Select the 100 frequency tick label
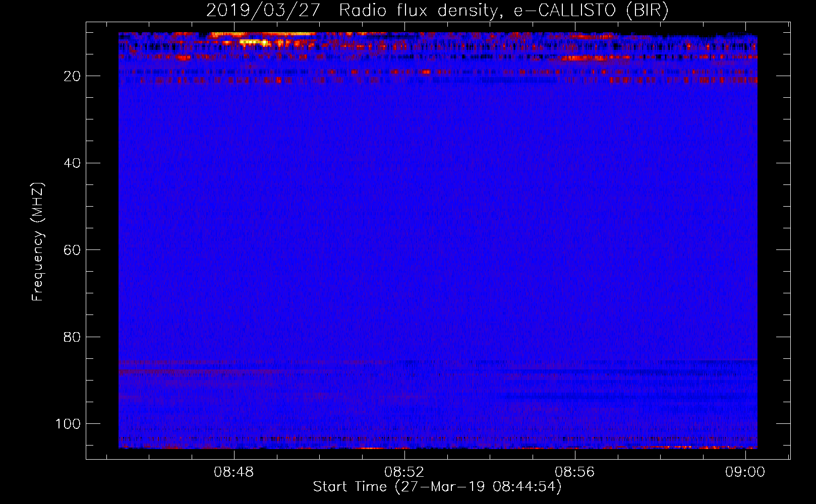The height and width of the screenshot is (504, 816). click(x=68, y=424)
